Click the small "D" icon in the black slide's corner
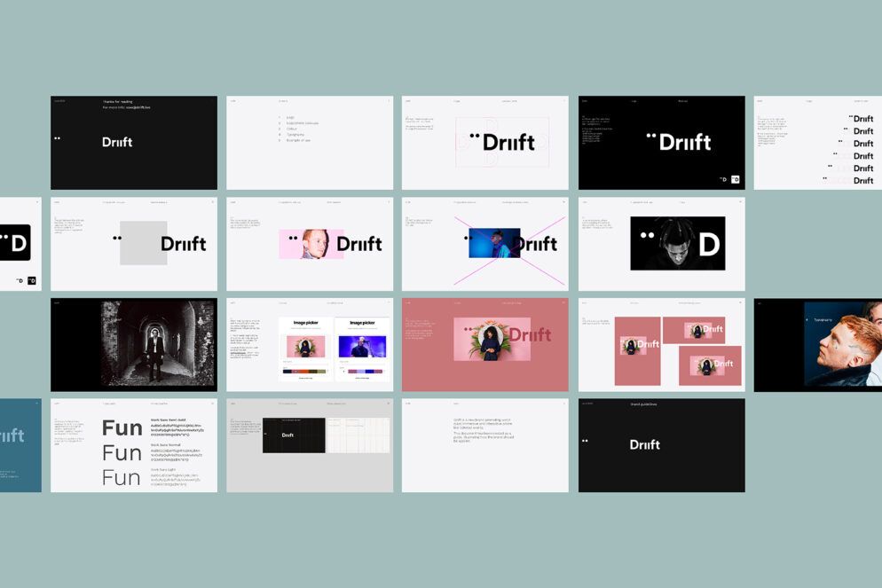Screen dimensions: 882x588 pos(736,179)
